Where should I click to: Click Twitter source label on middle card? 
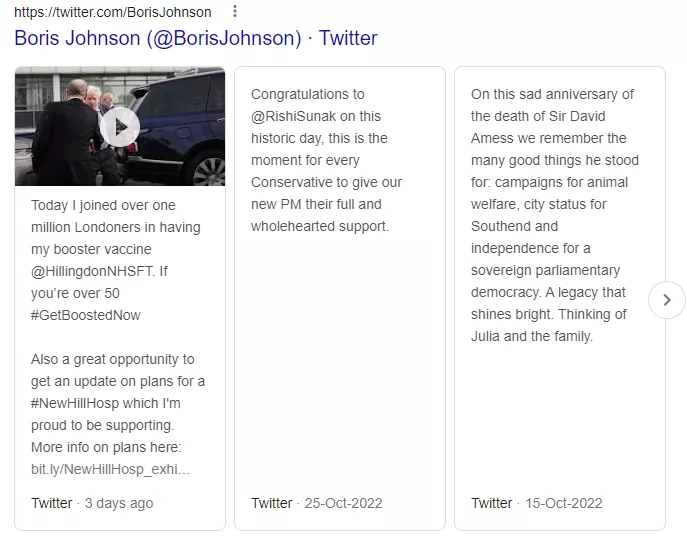click(x=272, y=503)
